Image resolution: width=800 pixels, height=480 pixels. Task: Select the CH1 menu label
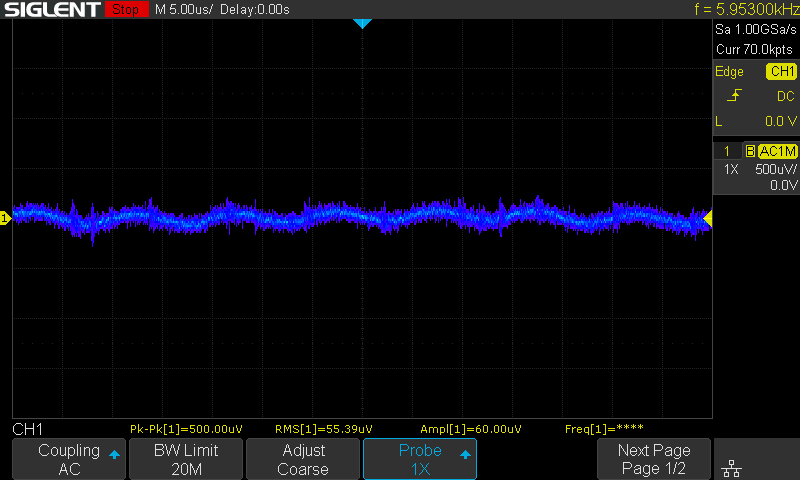[x=27, y=428]
